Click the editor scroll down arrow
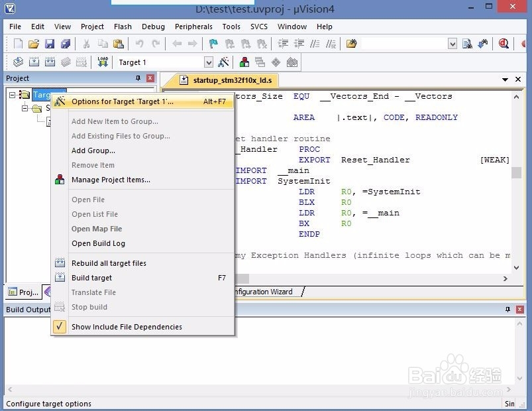Screen dimensions: 532x411 click(x=516, y=267)
